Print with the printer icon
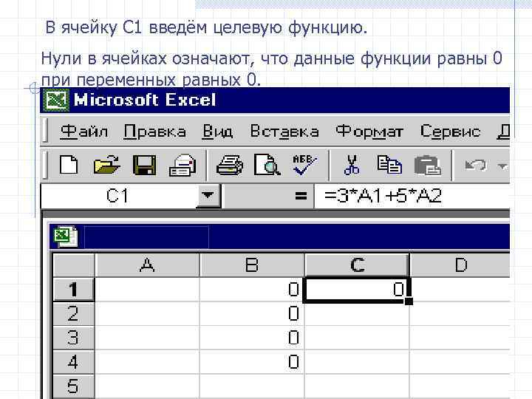 230,166
